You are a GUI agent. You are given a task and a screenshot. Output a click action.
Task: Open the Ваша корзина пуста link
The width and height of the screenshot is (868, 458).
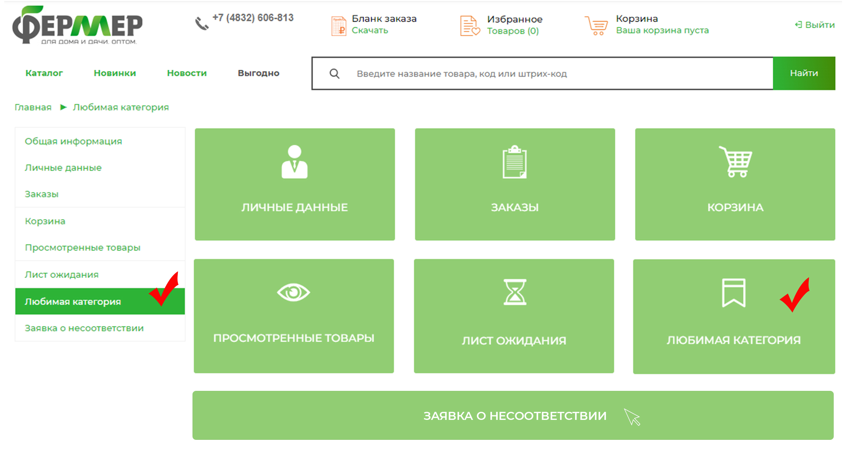pyautogui.click(x=662, y=30)
